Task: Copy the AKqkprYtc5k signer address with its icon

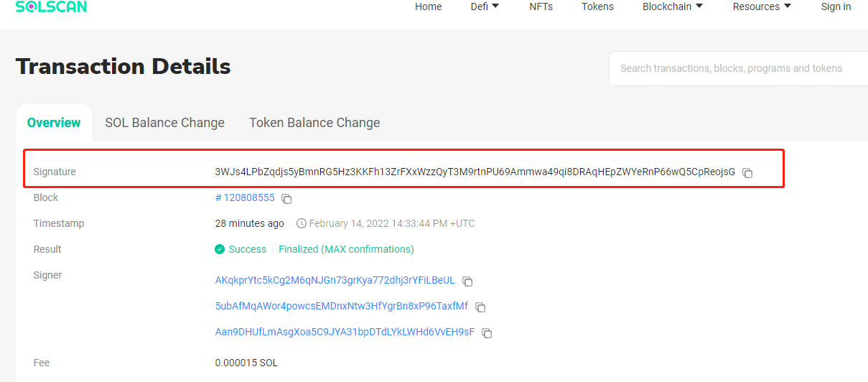Action: click(x=467, y=281)
